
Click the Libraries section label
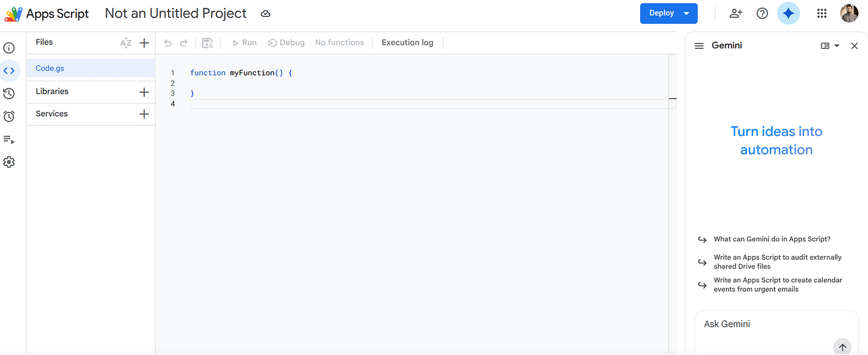point(52,91)
